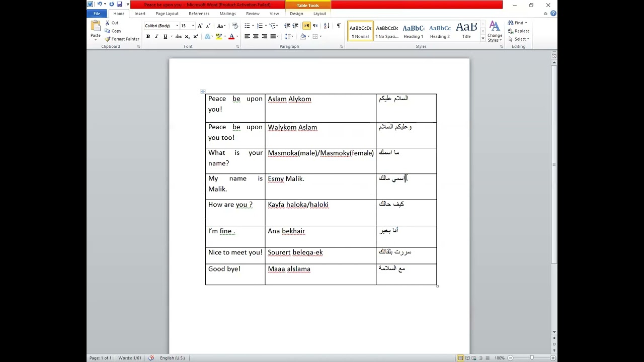Apply the Heading 1 style
Viewport: 644px width, 362px height.
tap(413, 31)
